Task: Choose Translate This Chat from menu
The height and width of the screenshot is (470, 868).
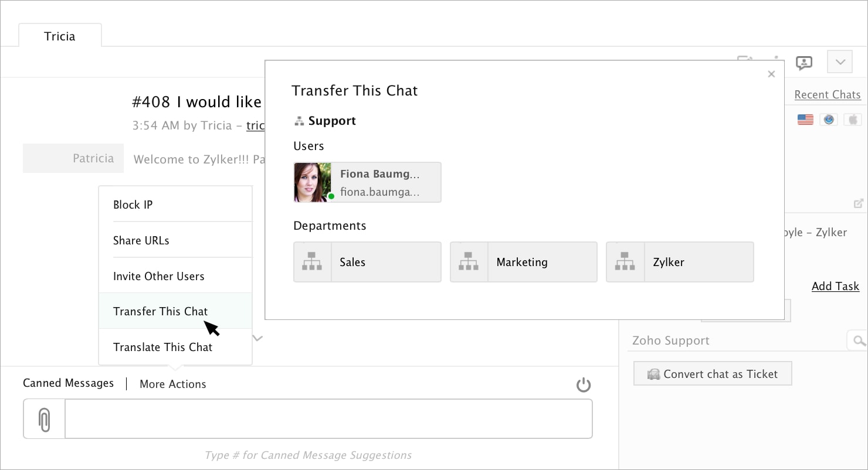Action: 162,347
